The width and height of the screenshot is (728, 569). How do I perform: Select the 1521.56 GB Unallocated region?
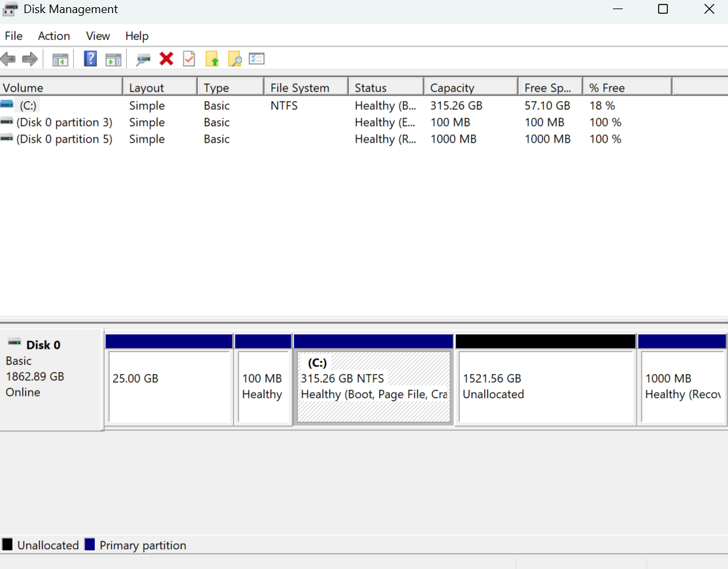click(546, 379)
